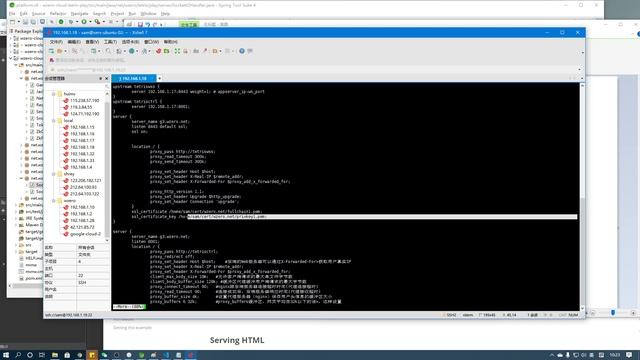Open the blue Help icon in Xshell toolbar

pos(242,51)
